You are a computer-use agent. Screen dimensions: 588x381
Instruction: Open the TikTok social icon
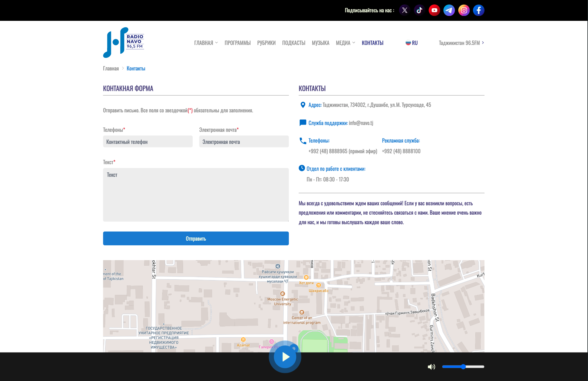click(x=419, y=10)
